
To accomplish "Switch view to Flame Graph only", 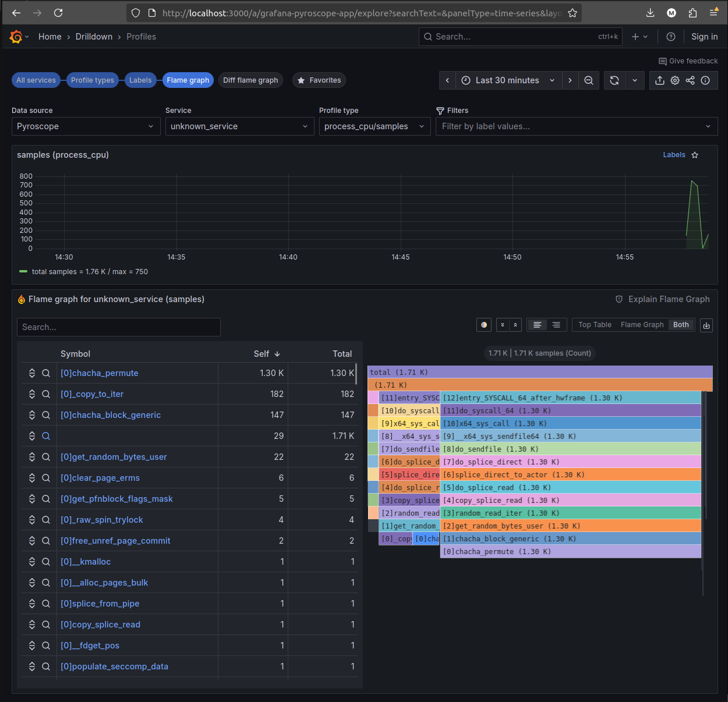I will tap(642, 325).
